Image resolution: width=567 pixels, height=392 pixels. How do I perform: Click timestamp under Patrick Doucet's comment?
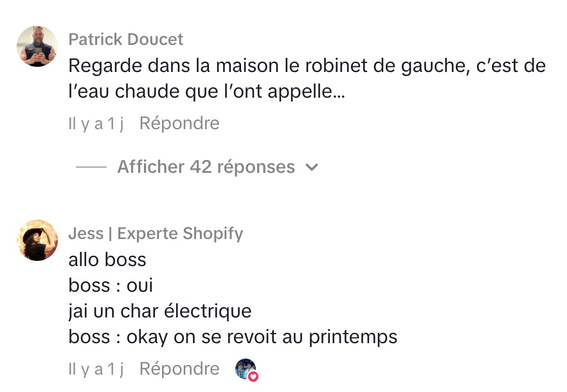pos(96,123)
